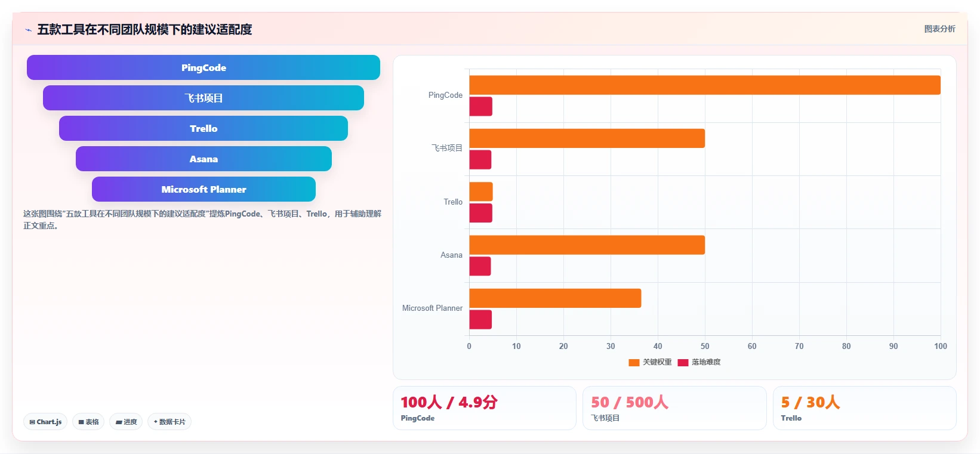Click the x-axis tick value 50
980x454 pixels.
click(x=705, y=346)
